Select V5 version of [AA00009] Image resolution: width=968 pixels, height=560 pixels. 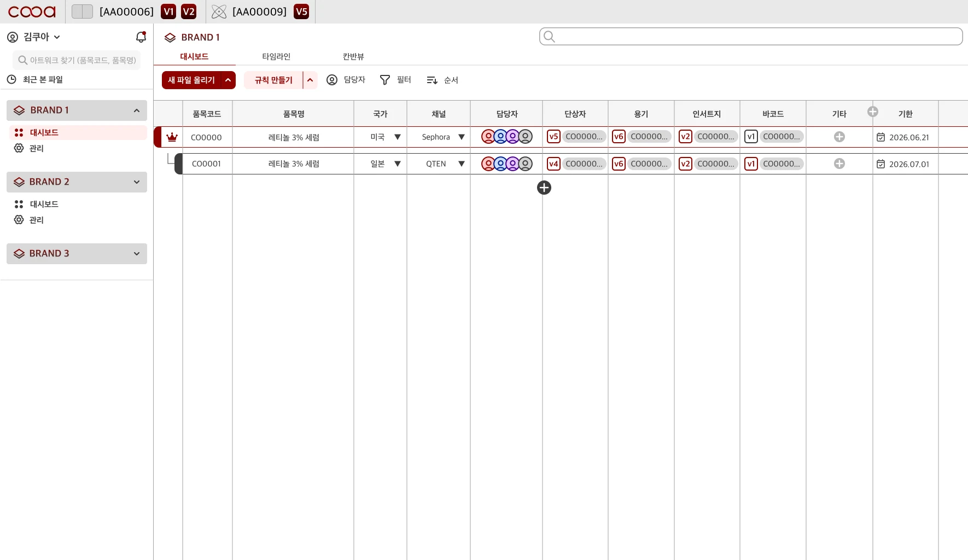click(301, 11)
